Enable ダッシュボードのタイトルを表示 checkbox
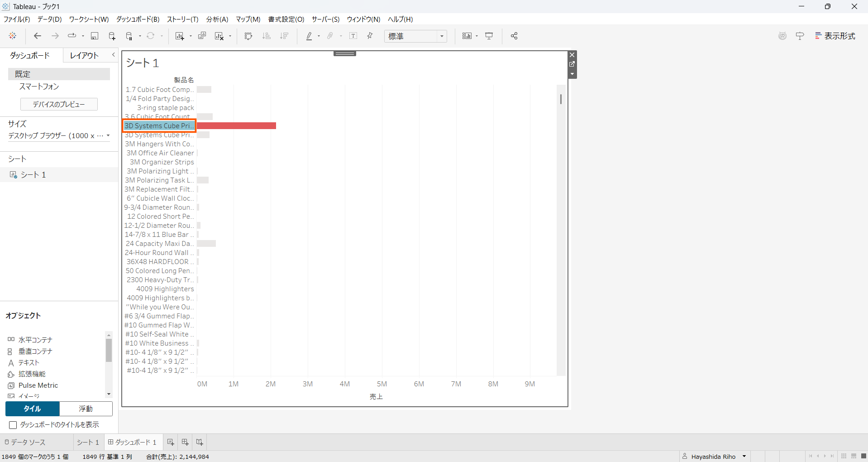 (13, 425)
